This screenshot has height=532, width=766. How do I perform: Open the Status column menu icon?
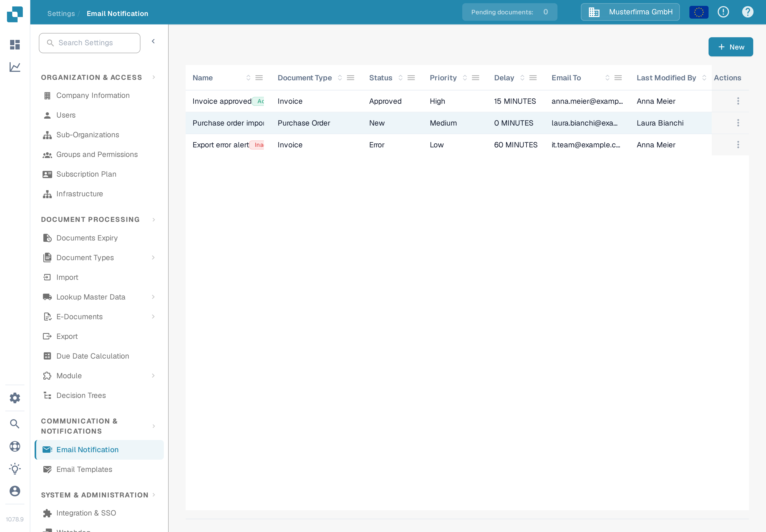[411, 78]
